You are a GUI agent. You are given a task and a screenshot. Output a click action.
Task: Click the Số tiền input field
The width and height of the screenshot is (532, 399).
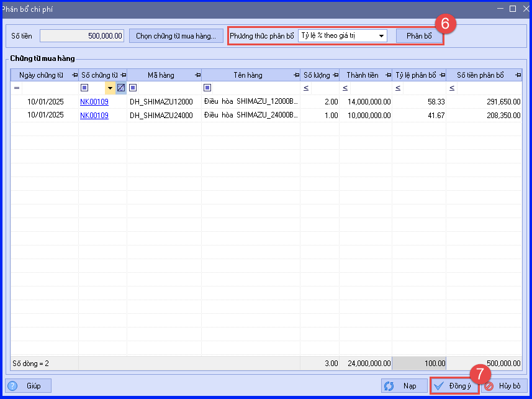click(x=82, y=35)
